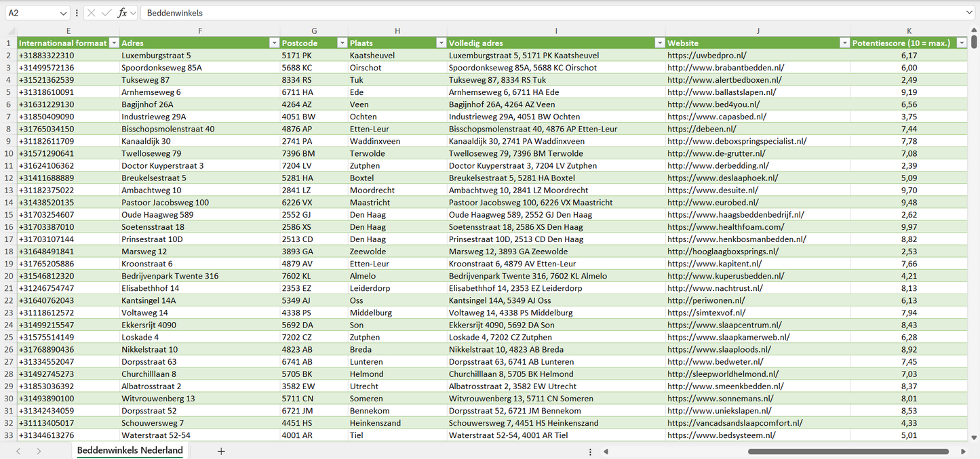The image size is (980, 459).
Task: Select column E by its header
Action: pyautogui.click(x=68, y=31)
